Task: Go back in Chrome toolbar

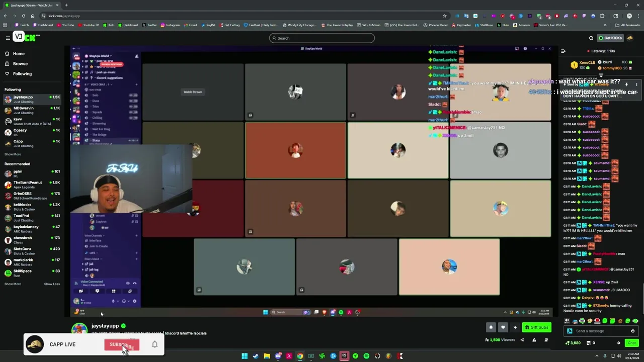Action: [x=6, y=16]
